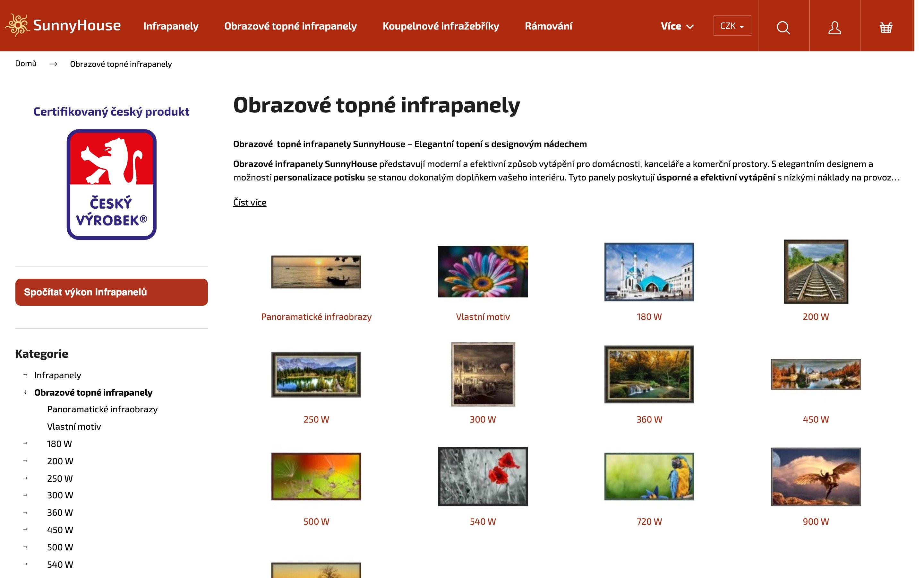
Task: Click the 450 W category label link
Action: 816,419
